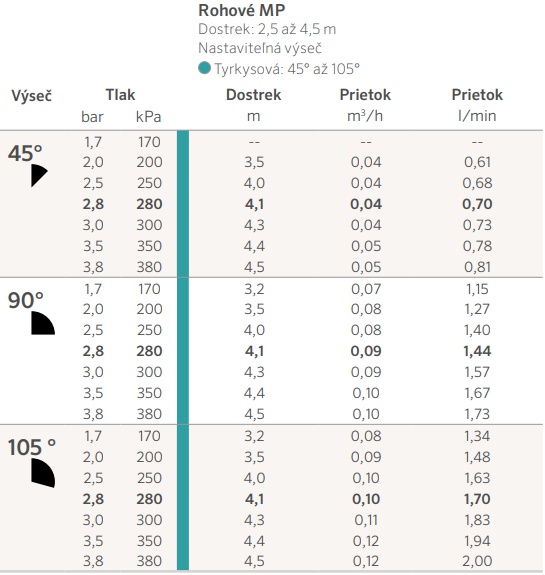Click the 105° angle label
545x575 pixels.
pos(32,447)
